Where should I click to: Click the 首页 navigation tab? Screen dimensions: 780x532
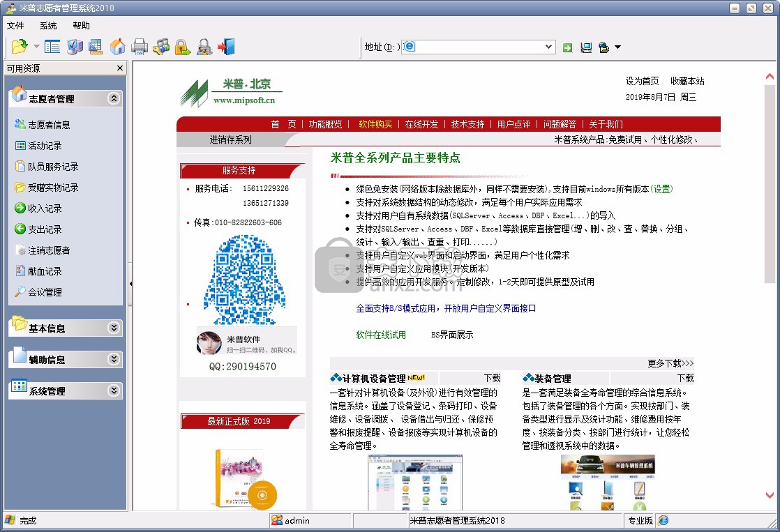click(x=283, y=124)
